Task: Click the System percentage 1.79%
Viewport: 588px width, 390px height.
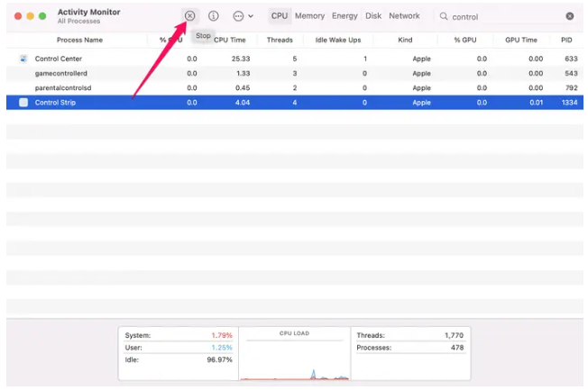Action: click(222, 335)
